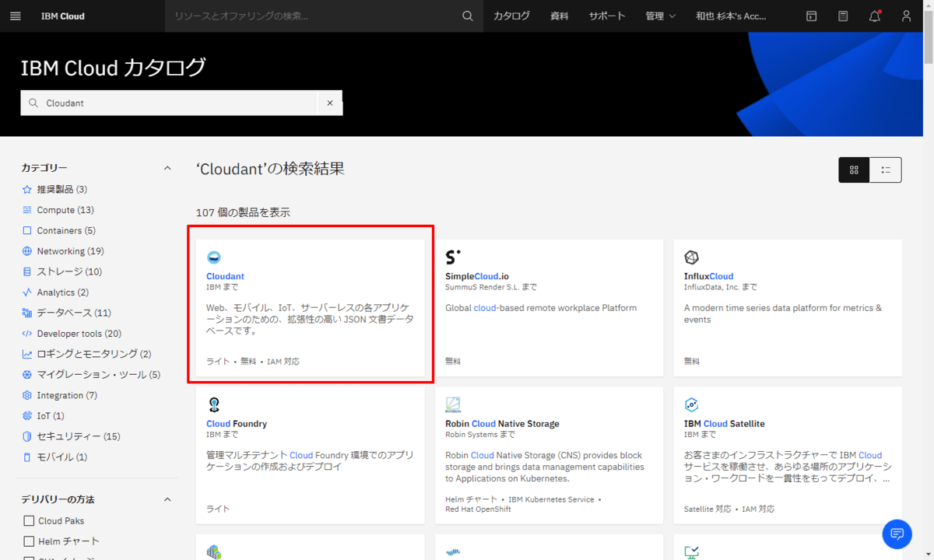Click the Cloud Foundry tile icon

pos(214,404)
